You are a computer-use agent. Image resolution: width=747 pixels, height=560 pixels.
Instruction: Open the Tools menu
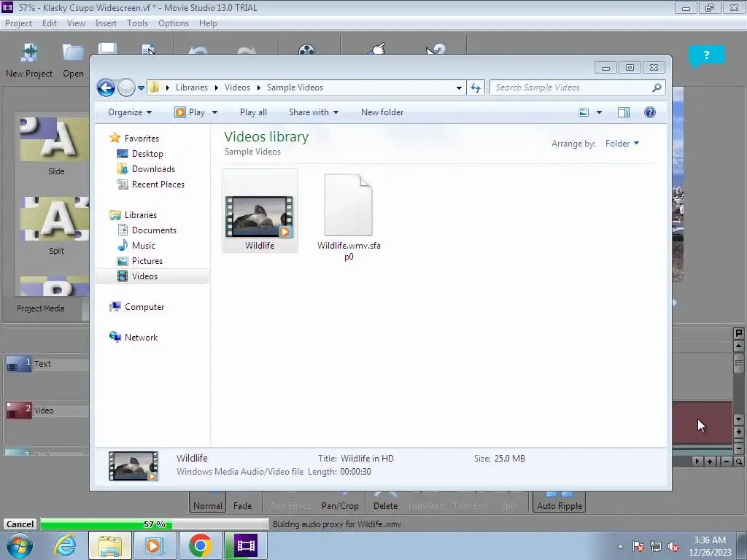[137, 23]
